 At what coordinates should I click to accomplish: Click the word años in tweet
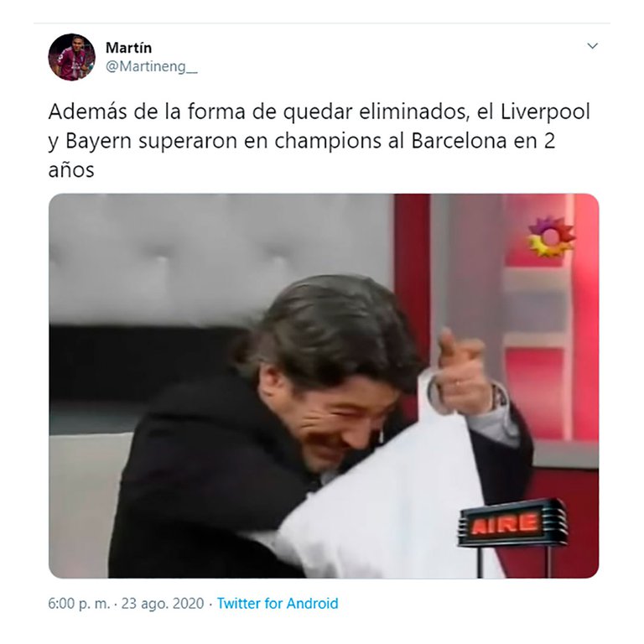tap(71, 169)
